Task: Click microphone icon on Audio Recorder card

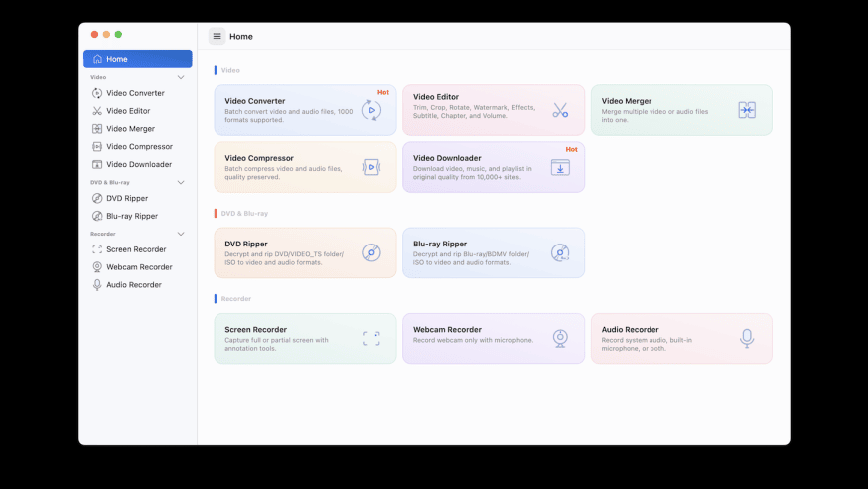Action: (747, 338)
